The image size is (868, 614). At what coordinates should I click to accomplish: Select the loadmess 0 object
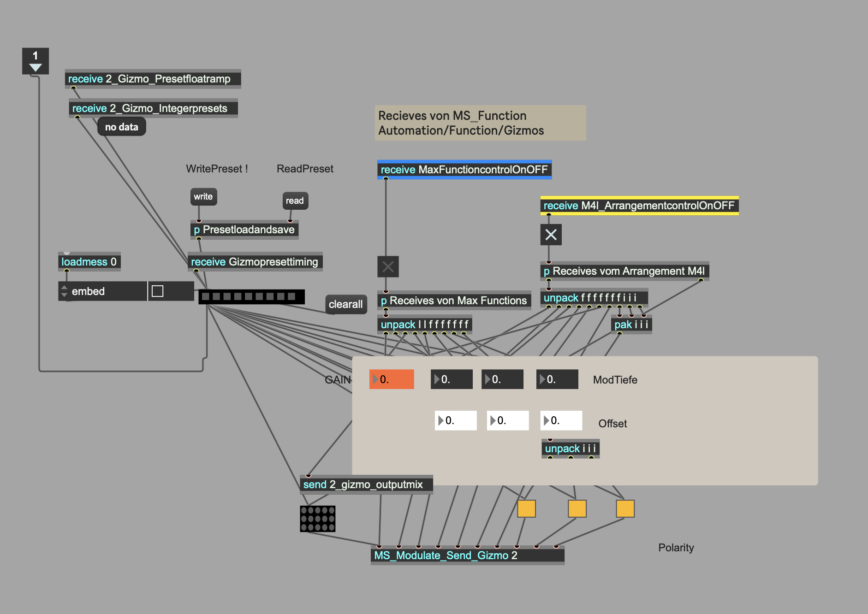89,262
